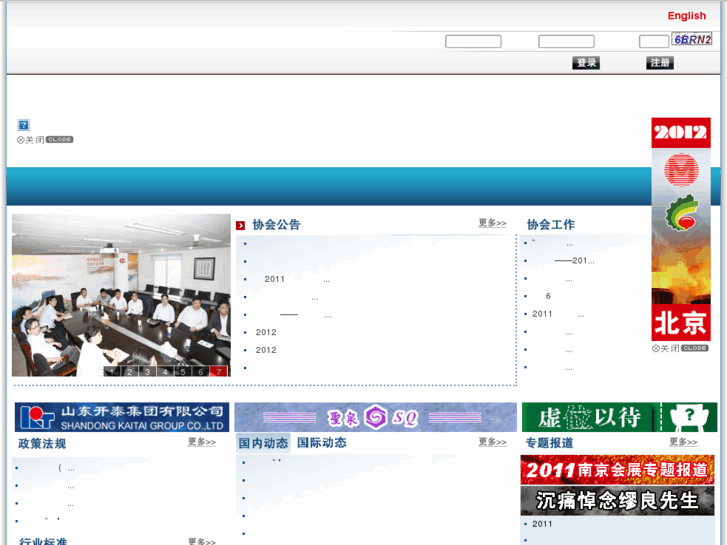727x545 pixels.
Task: Open the 政策法规 section heading
Action: coord(42,443)
